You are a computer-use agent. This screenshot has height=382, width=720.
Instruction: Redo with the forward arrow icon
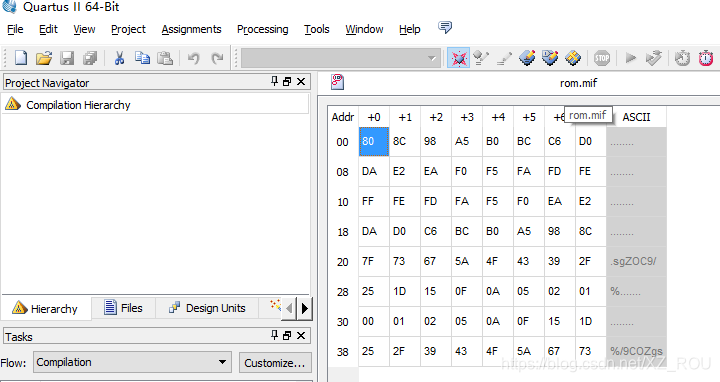[x=217, y=58]
